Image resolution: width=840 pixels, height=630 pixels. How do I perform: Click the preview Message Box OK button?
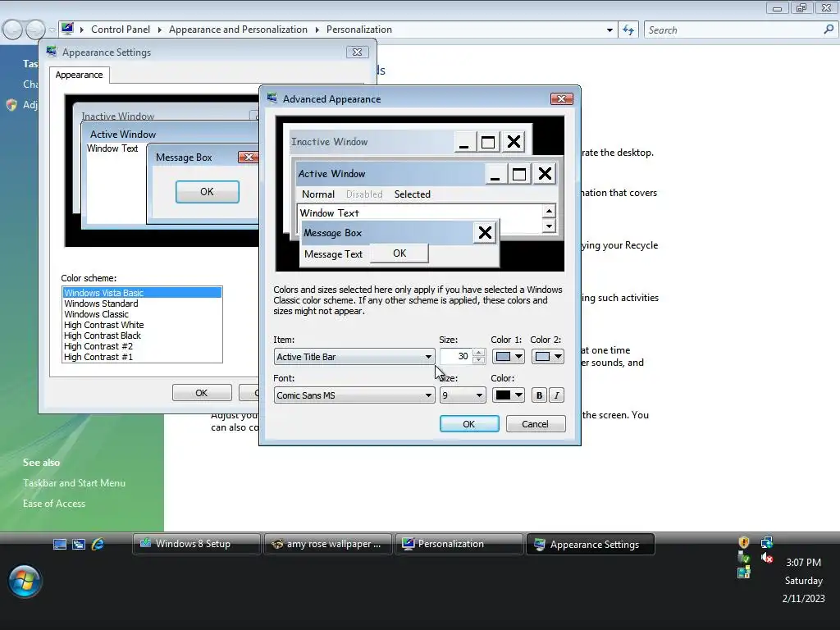399,253
